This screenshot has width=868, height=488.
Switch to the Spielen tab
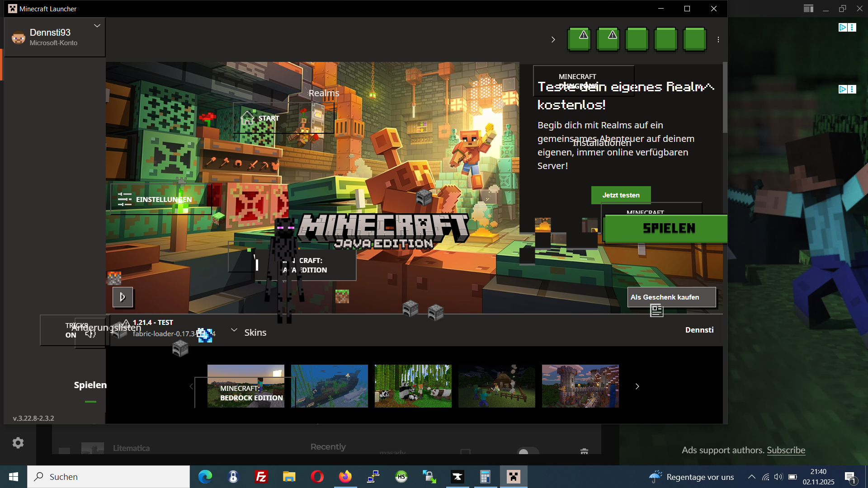(90, 385)
